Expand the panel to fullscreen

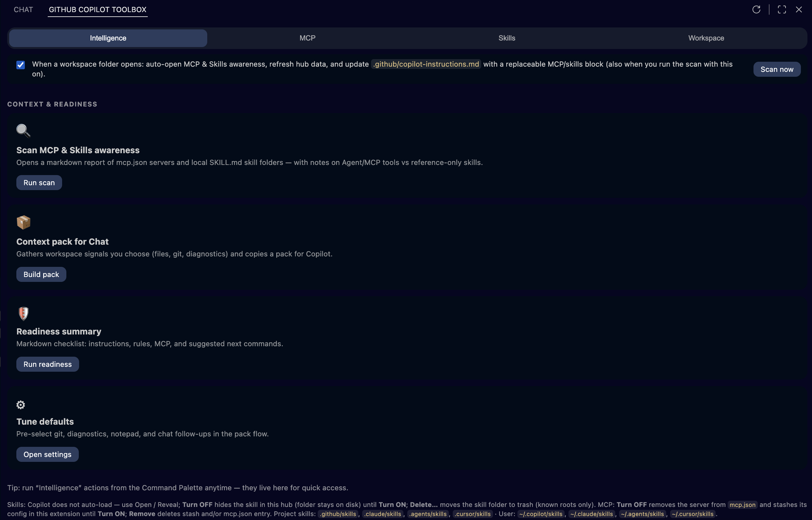click(x=782, y=9)
